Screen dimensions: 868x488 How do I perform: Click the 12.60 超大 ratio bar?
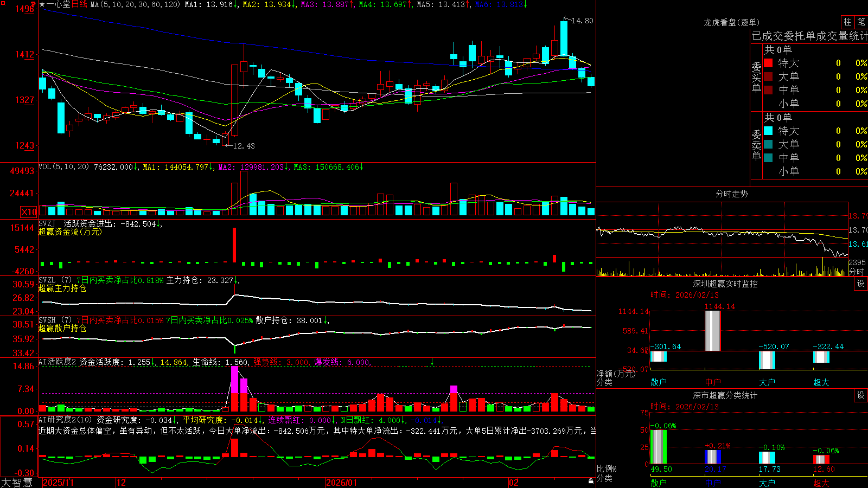click(x=821, y=460)
